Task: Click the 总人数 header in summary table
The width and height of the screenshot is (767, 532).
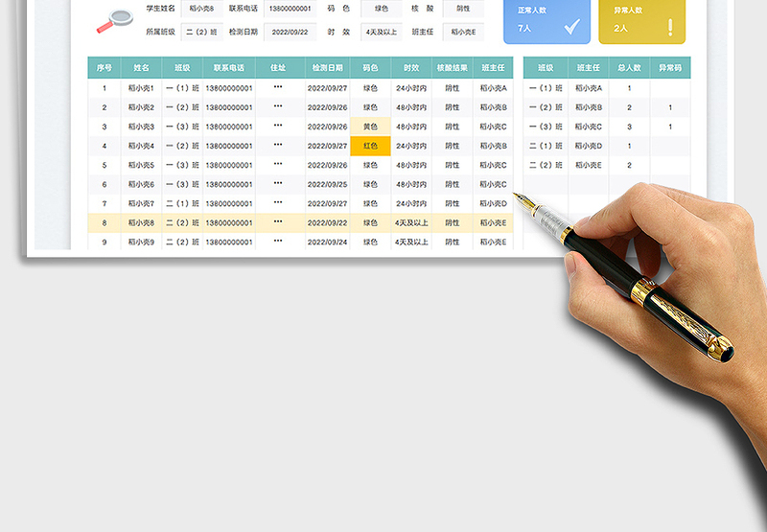Action: click(x=629, y=68)
